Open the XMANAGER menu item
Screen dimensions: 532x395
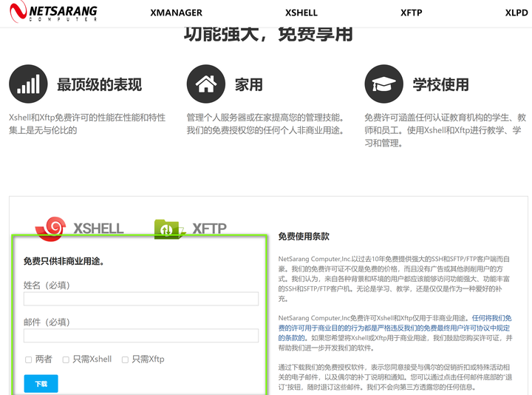point(176,13)
